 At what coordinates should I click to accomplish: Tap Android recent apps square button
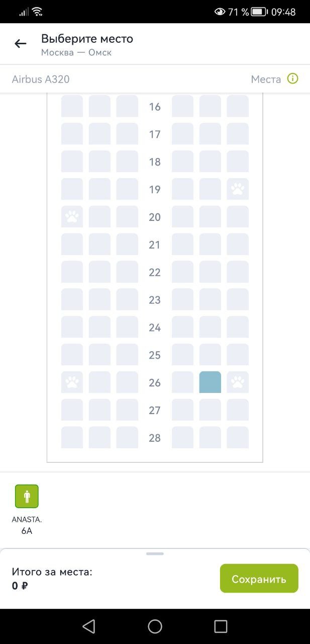221,626
